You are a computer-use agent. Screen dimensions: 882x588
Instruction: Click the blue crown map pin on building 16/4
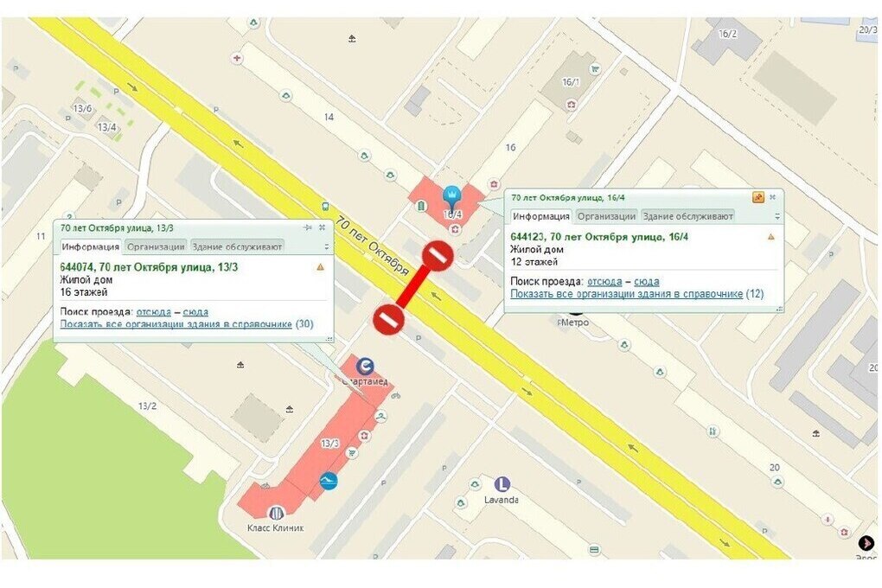[x=451, y=199]
